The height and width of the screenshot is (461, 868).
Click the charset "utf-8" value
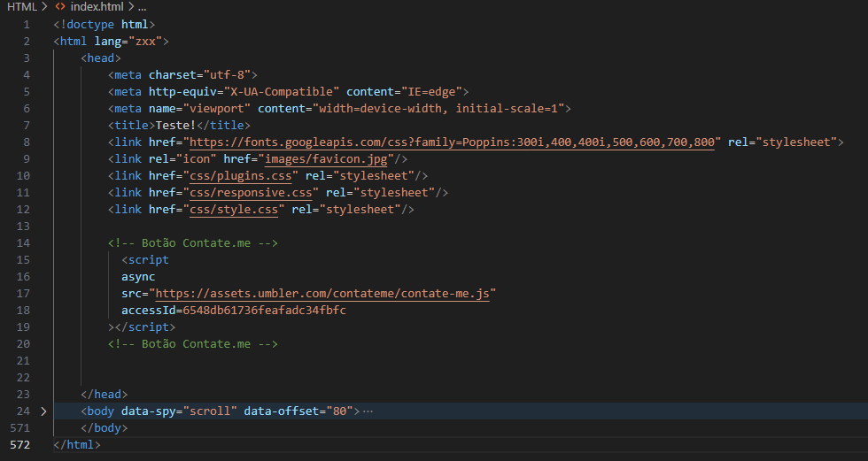pos(227,75)
